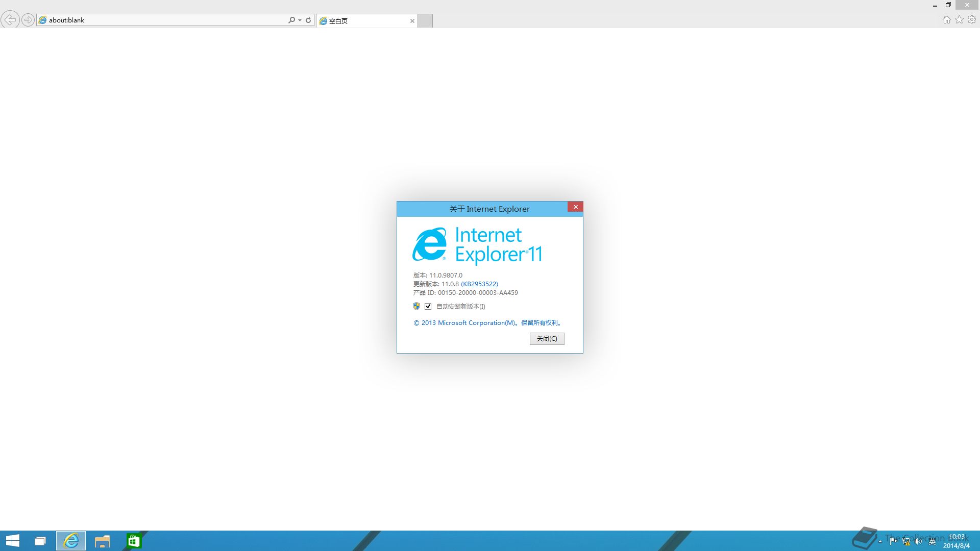Screen dimensions: 980x551
Task: Close the 关于 Internet Explorer dialog via red X
Action: pos(575,207)
